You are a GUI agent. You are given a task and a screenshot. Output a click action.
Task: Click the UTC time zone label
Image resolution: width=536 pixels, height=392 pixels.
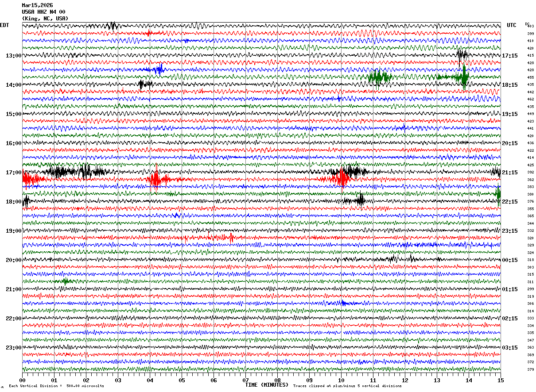(x=512, y=25)
